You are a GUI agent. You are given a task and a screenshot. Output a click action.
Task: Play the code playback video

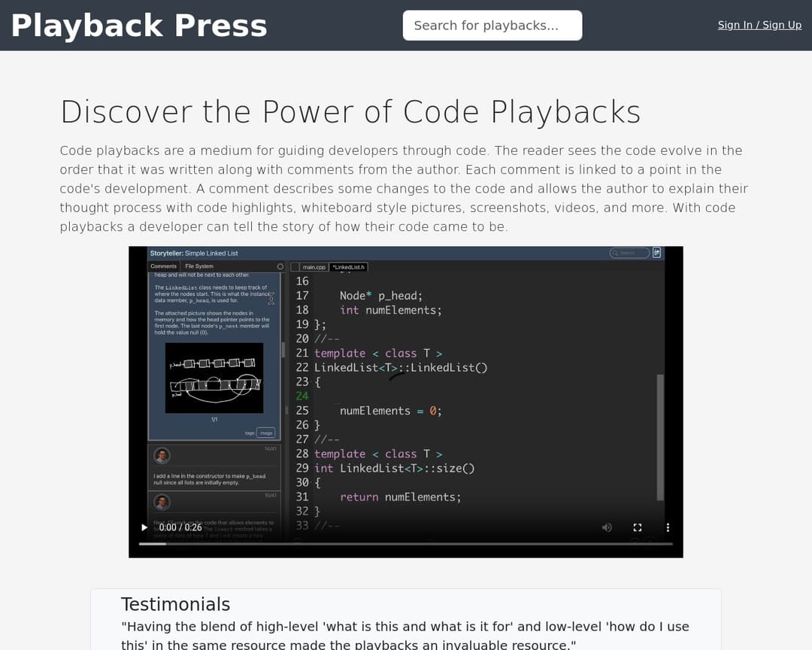point(144,527)
